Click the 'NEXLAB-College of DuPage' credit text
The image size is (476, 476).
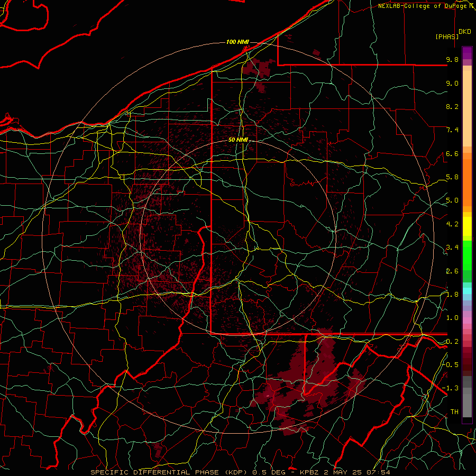(x=424, y=6)
